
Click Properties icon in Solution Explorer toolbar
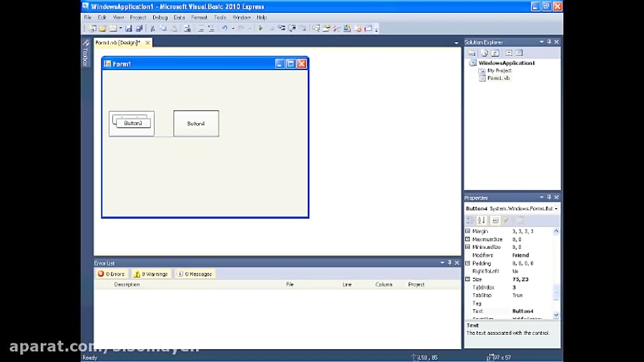coord(472,53)
